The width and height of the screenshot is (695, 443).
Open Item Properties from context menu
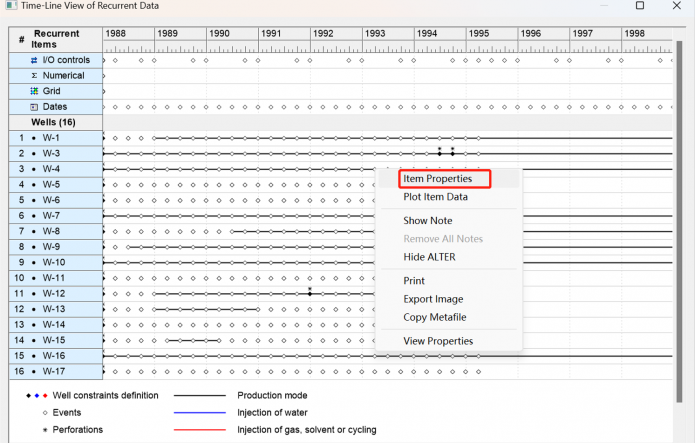click(x=438, y=179)
